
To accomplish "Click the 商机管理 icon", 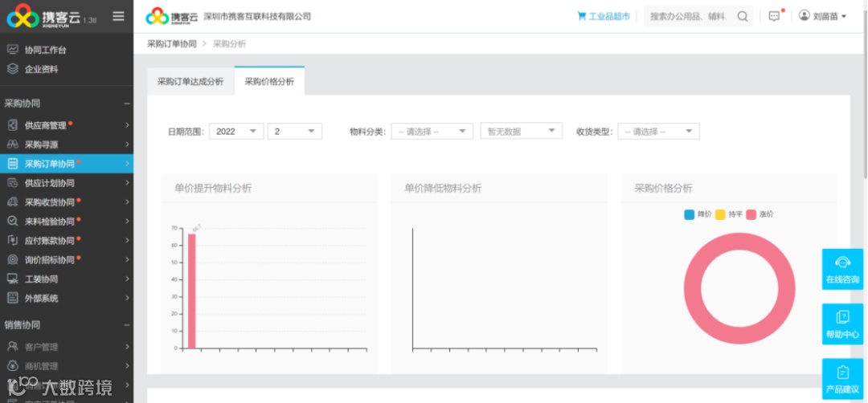I will [13, 366].
